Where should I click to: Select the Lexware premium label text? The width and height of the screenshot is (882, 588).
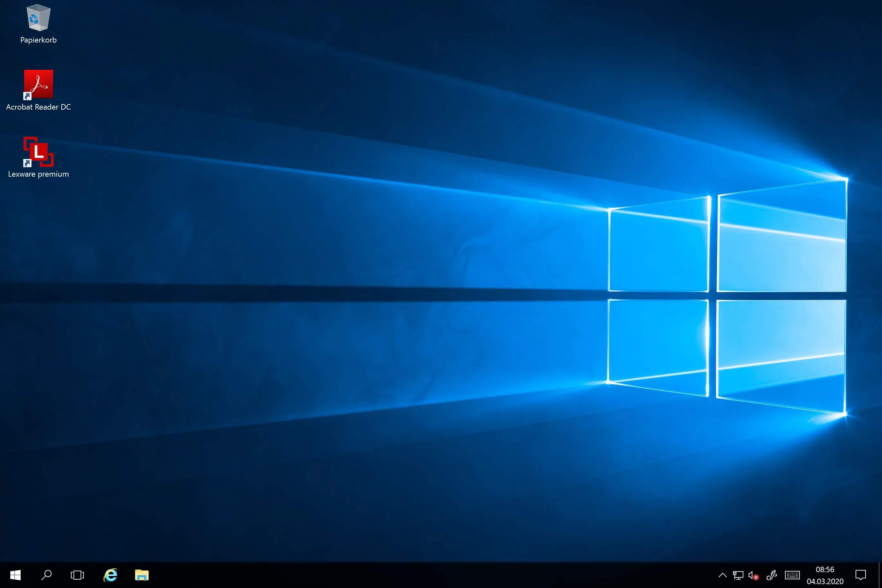38,174
